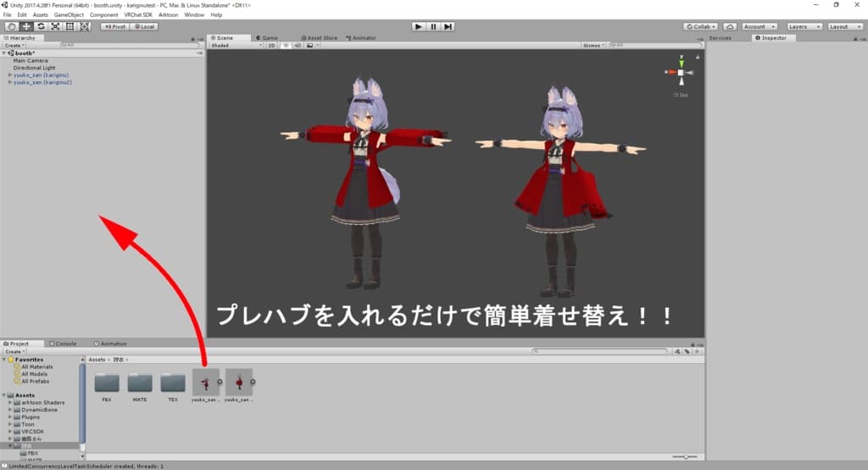Click the red X axis on scene gizmo

670,72
